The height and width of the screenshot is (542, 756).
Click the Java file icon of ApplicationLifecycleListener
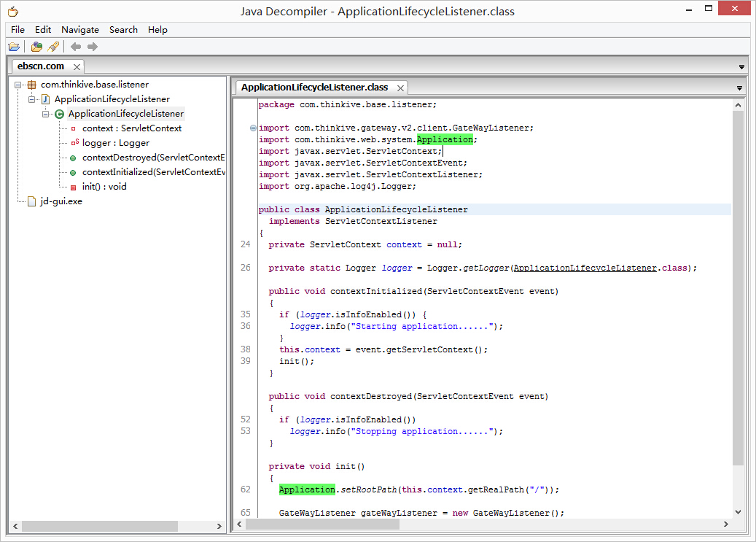coord(46,99)
